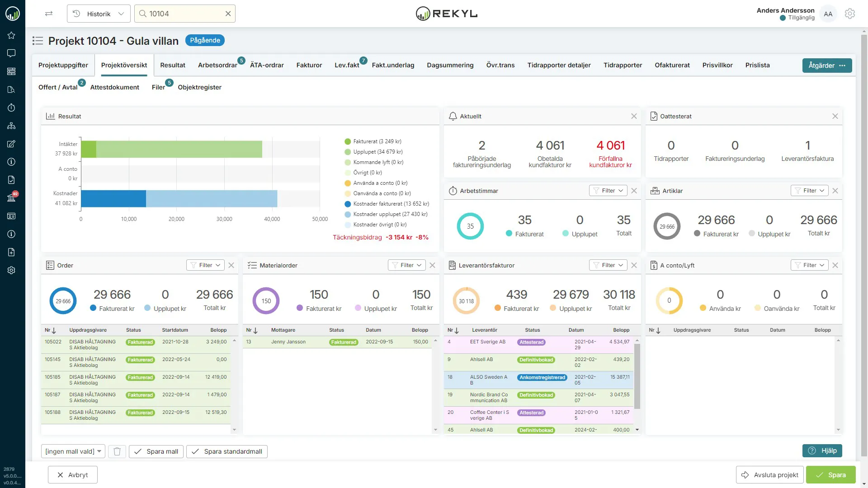Image resolution: width=868 pixels, height=488 pixels.
Task: Click the Pågående status badge
Action: [205, 40]
